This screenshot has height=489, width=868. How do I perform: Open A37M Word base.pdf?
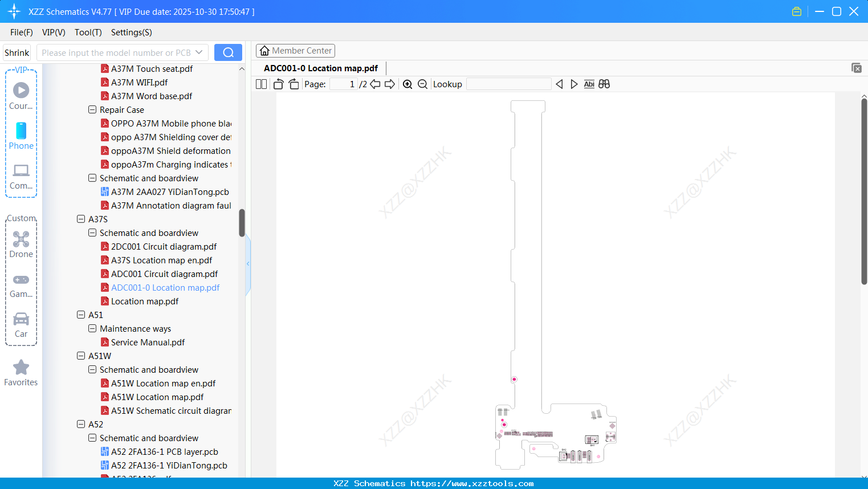click(152, 96)
